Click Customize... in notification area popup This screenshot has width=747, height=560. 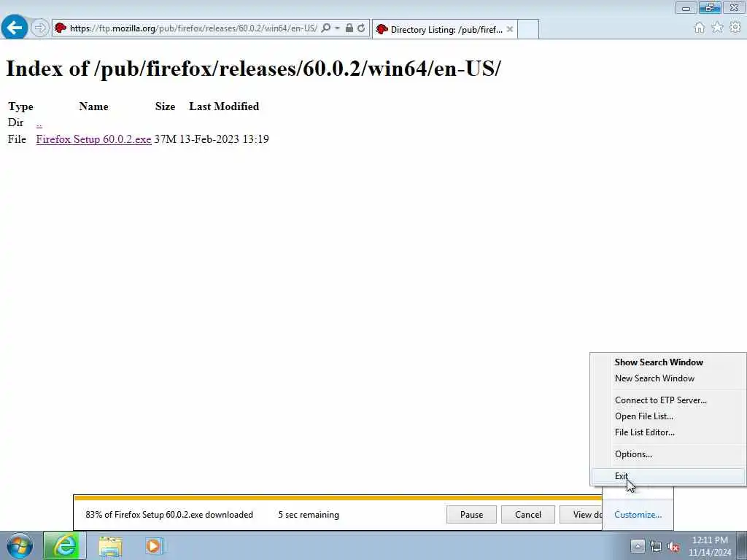tap(638, 514)
